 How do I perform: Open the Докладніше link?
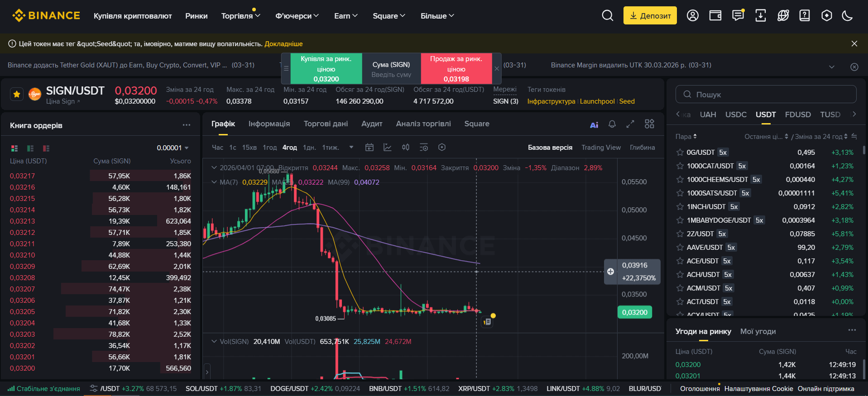283,44
